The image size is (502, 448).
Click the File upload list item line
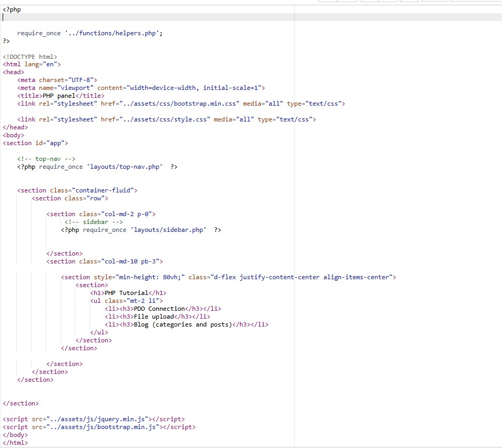157,317
